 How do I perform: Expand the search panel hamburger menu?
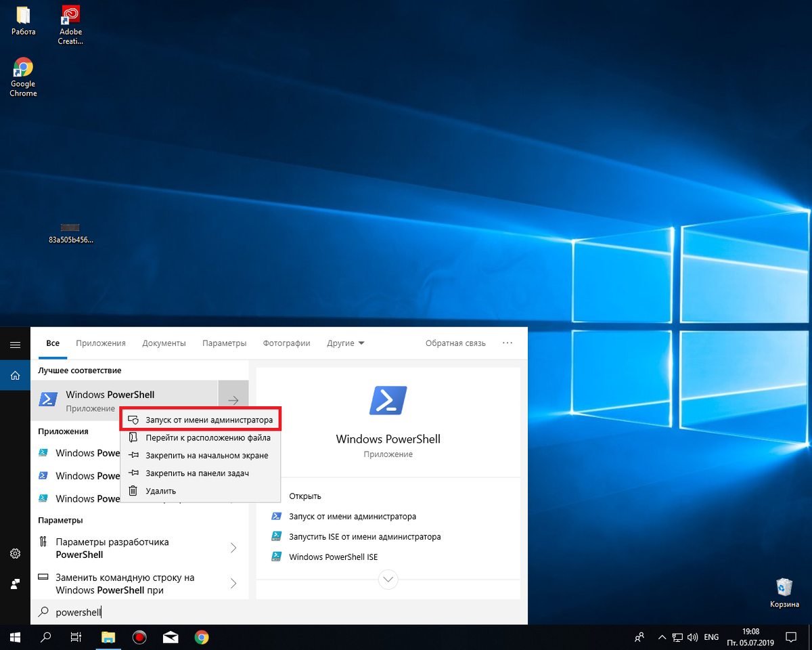pyautogui.click(x=15, y=345)
